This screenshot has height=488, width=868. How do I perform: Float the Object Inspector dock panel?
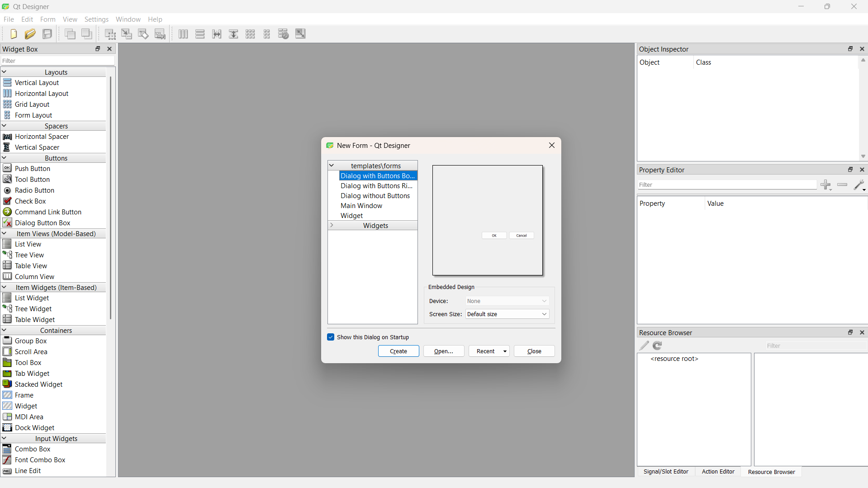[x=850, y=49]
